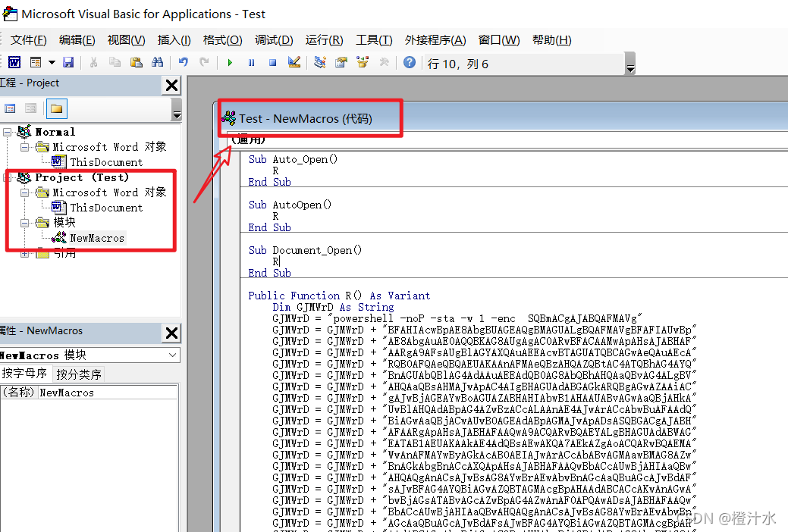The image size is (788, 532).
Task: Open Find with the binoculars icon
Action: pos(158,62)
